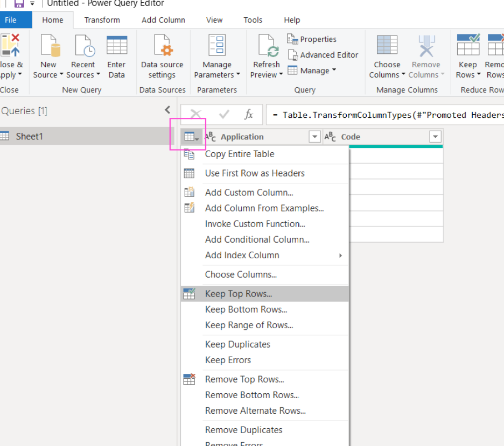Select Keep Range of Rows
Image resolution: width=504 pixels, height=446 pixels.
point(265,325)
